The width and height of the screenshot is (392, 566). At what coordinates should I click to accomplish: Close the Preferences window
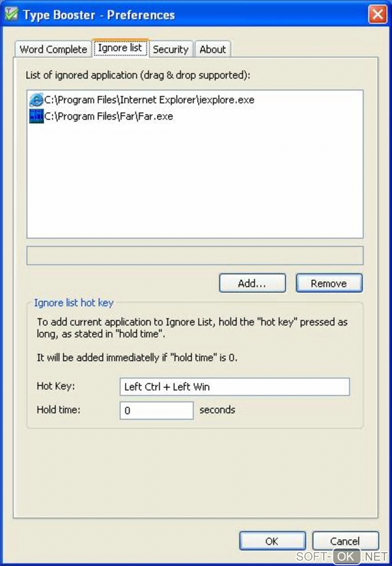tap(377, 15)
